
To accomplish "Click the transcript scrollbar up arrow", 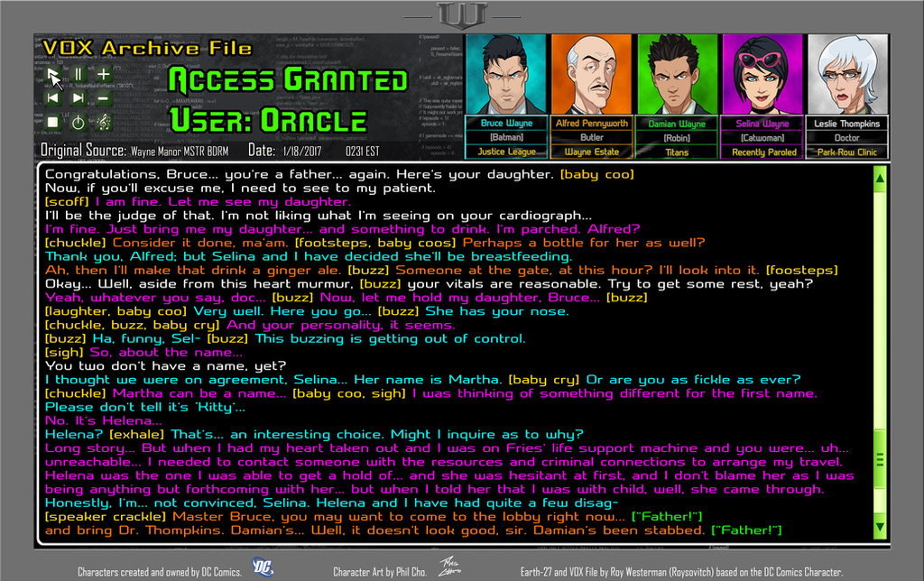I will (x=880, y=178).
